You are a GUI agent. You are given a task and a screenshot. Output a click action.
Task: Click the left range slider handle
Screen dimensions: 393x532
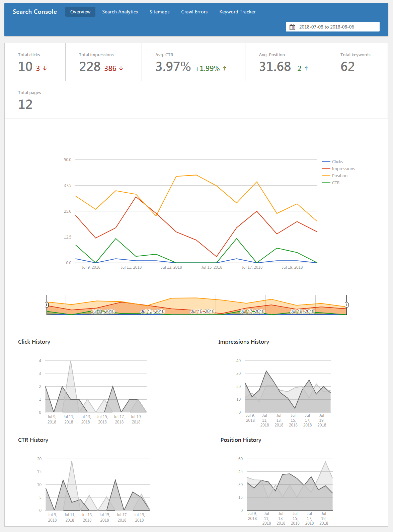pyautogui.click(x=47, y=305)
